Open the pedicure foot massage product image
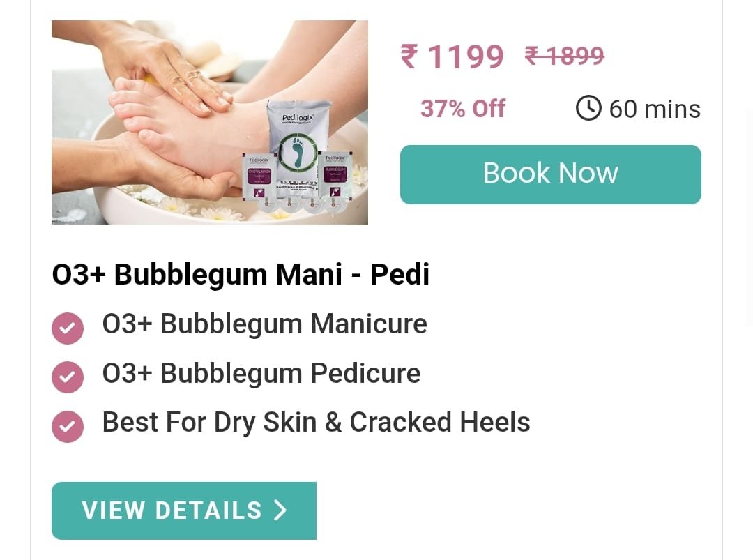Viewport: 753px width, 560px height. click(210, 122)
